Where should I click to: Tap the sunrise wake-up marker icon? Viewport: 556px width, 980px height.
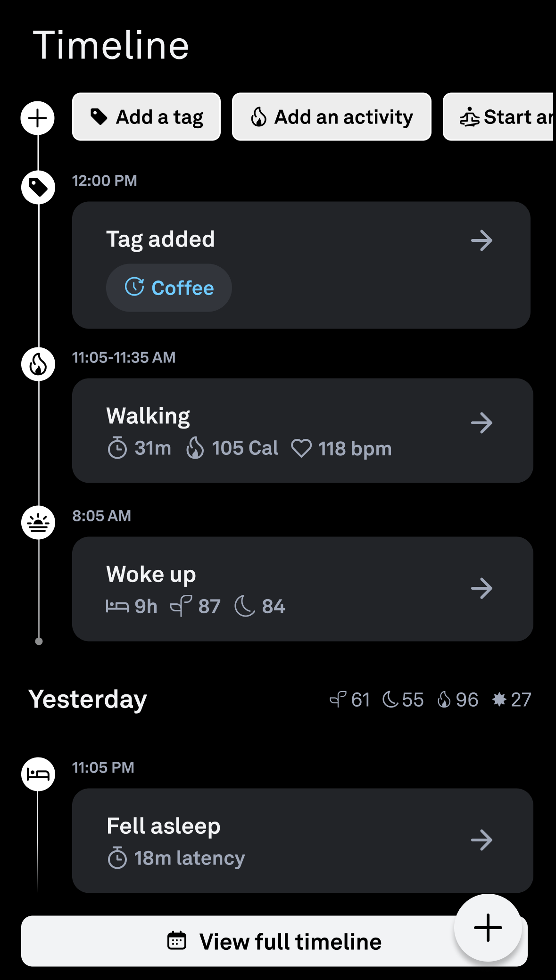tap(38, 523)
